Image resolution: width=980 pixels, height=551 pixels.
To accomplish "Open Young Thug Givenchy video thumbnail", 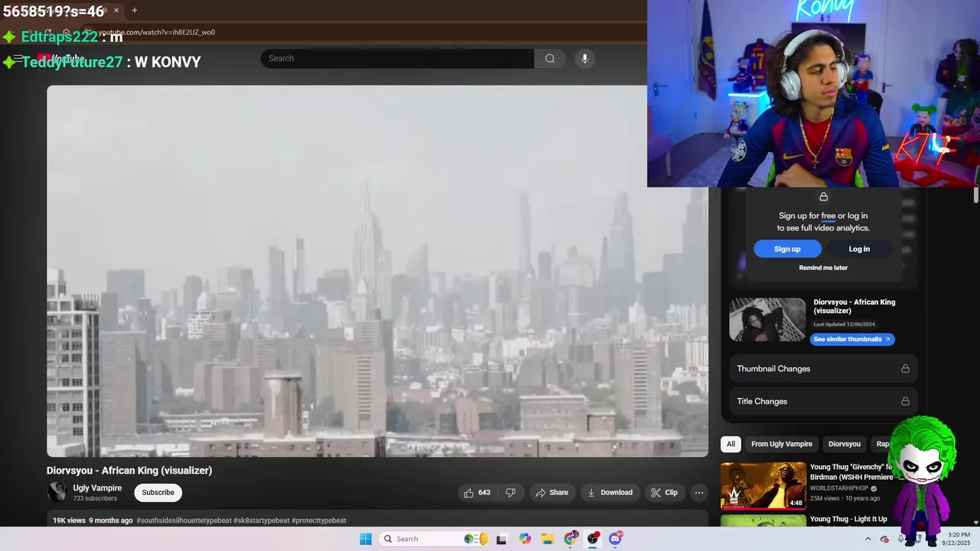I will click(763, 485).
